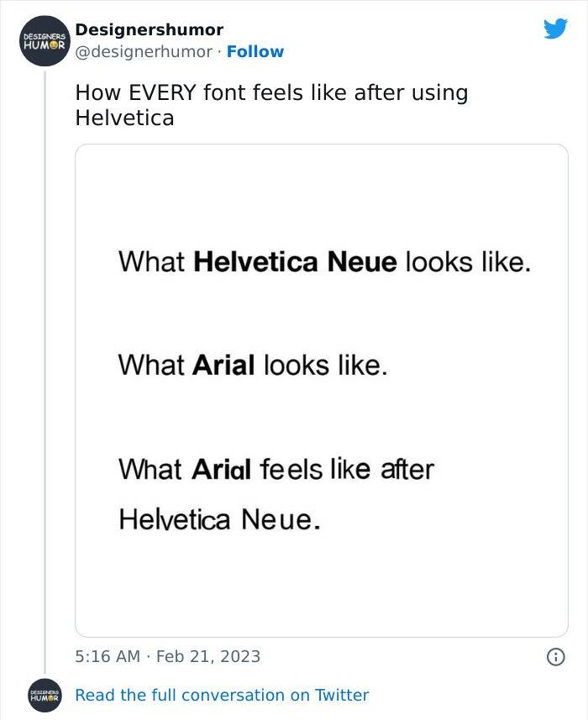Click the line "What Arial feels like after"
Screen dimensions: 588x720
[x=276, y=468]
